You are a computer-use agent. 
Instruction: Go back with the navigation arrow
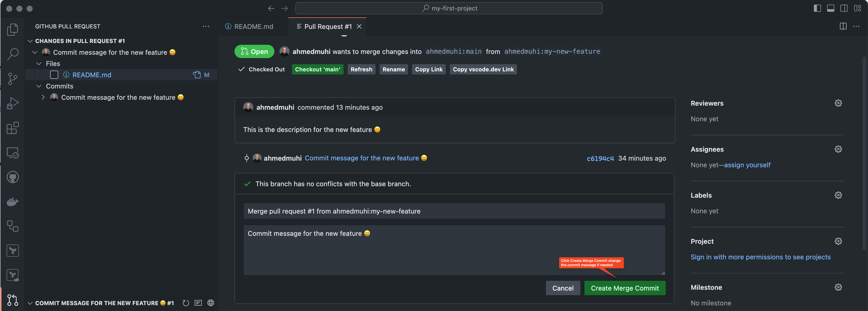click(x=271, y=8)
